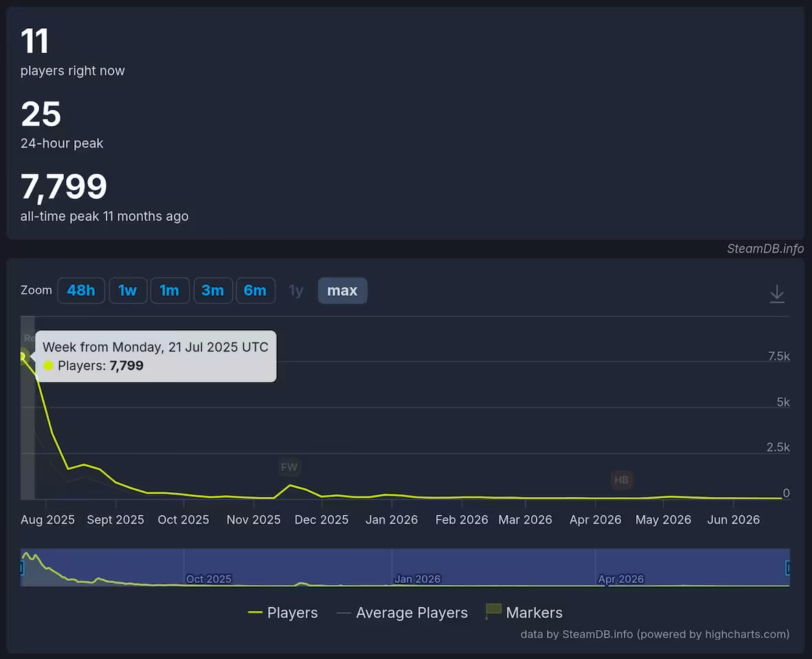
Task: Click the Mar 2026 axis label
Action: tap(525, 520)
